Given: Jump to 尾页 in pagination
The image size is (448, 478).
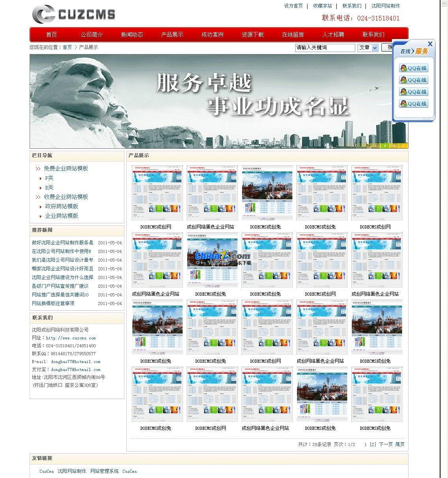Looking at the screenshot, I should pyautogui.click(x=400, y=444).
